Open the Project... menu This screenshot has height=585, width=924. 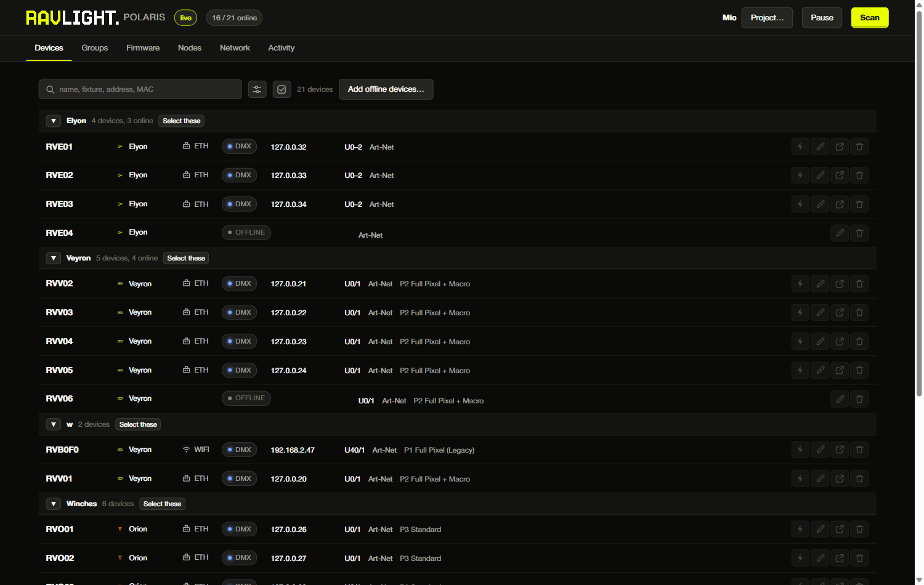[767, 18]
